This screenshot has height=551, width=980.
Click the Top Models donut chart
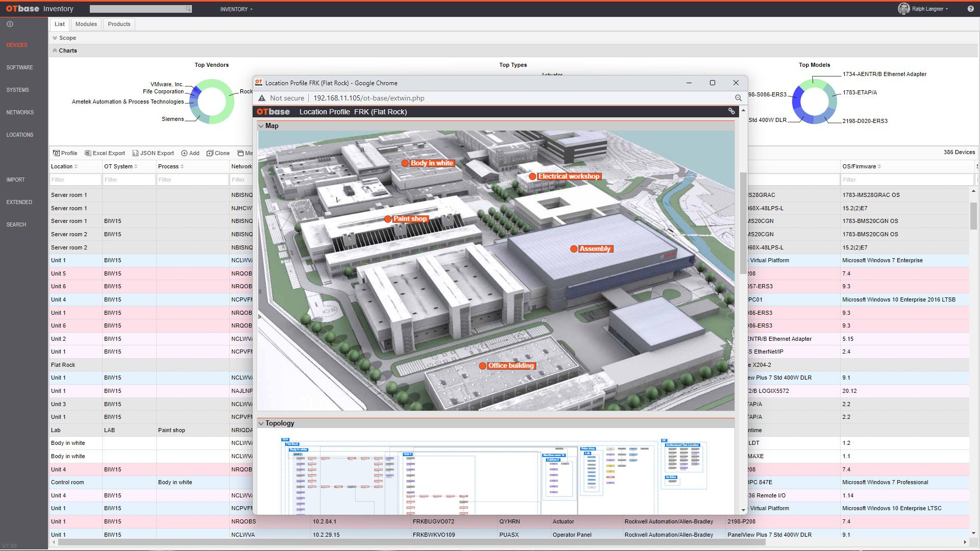click(x=815, y=101)
